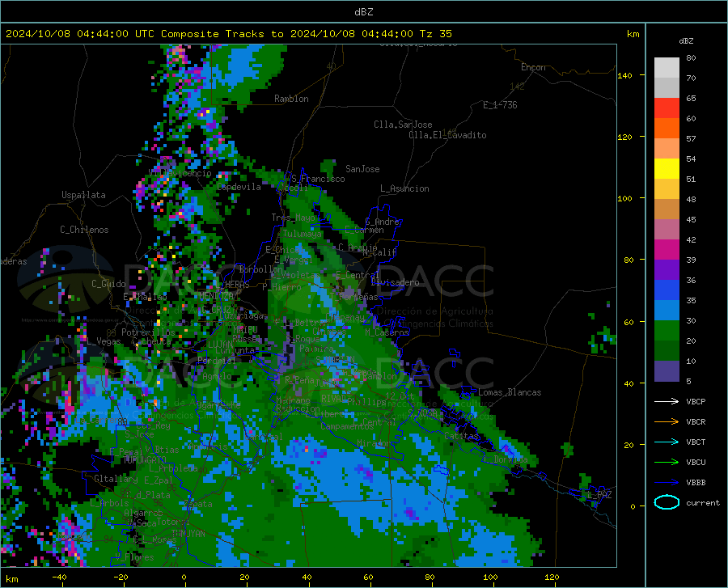Click the 'Ramblon' map label
This screenshot has height=588, width=728.
pos(291,99)
